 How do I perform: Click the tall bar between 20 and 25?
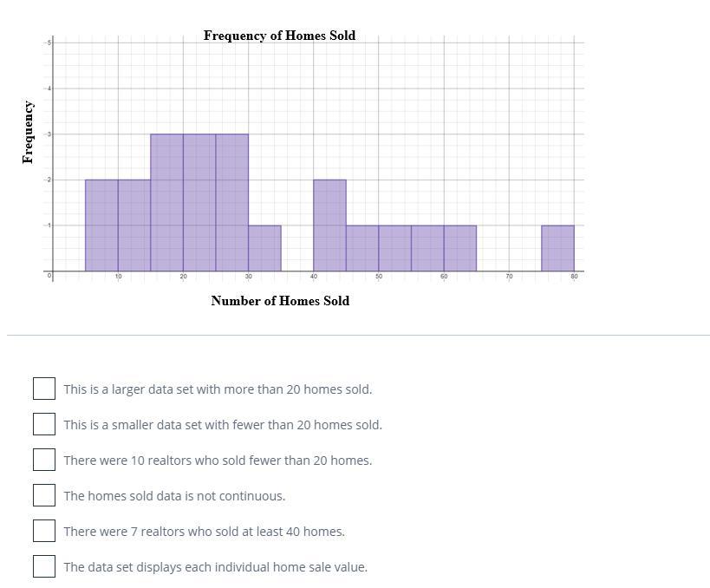199,202
